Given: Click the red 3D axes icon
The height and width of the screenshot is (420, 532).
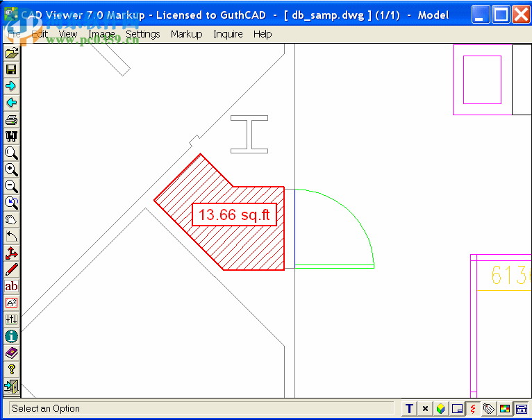Looking at the screenshot, I should click(x=12, y=253).
